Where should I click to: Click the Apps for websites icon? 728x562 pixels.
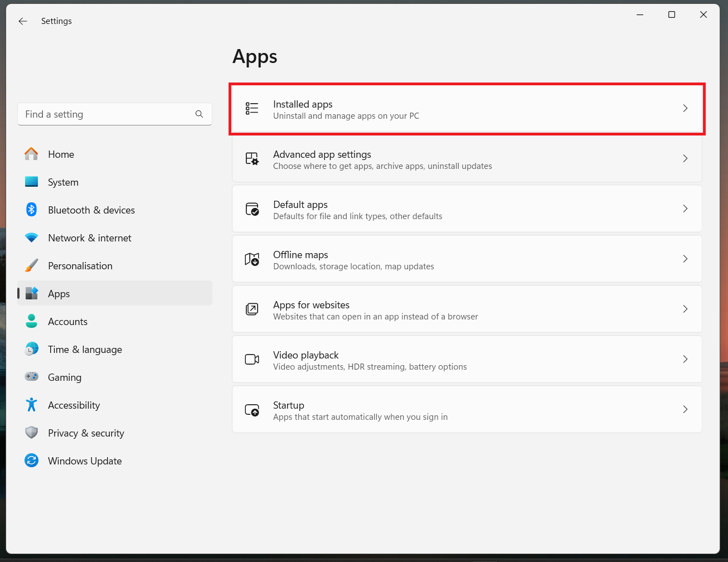252,309
